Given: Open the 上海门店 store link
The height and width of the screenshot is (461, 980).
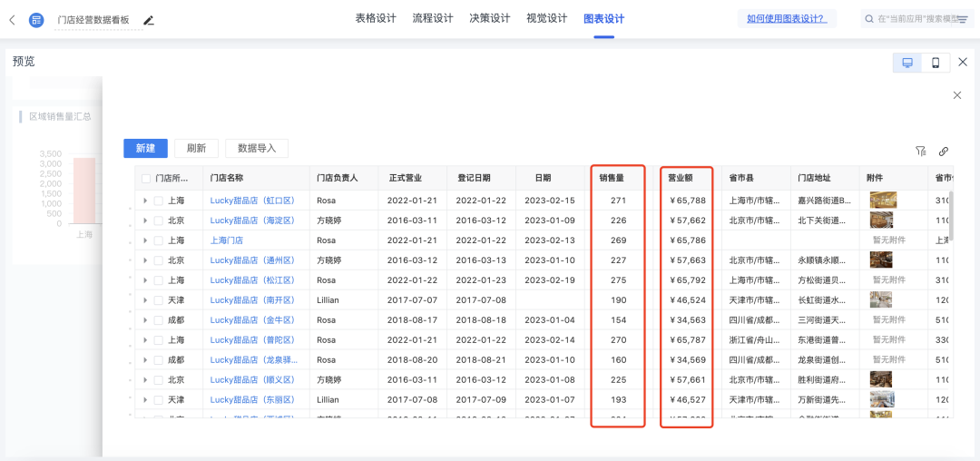Looking at the screenshot, I should tap(226, 240).
